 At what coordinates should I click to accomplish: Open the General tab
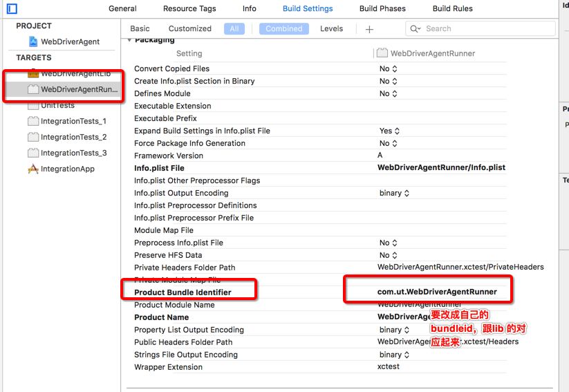(122, 8)
